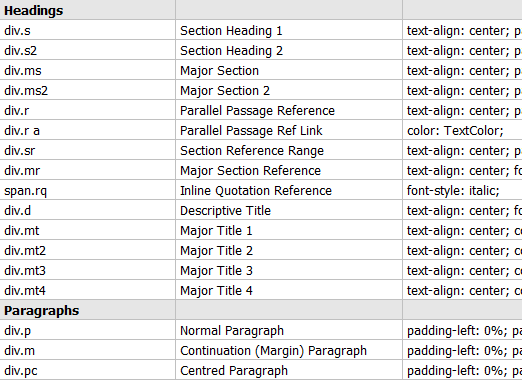Click the span.rq selector cell

pos(87,190)
